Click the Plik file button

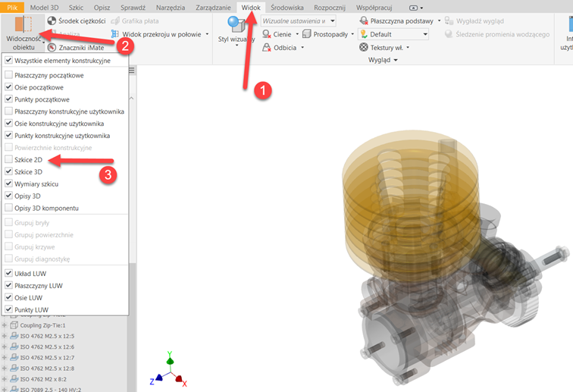[11, 7]
